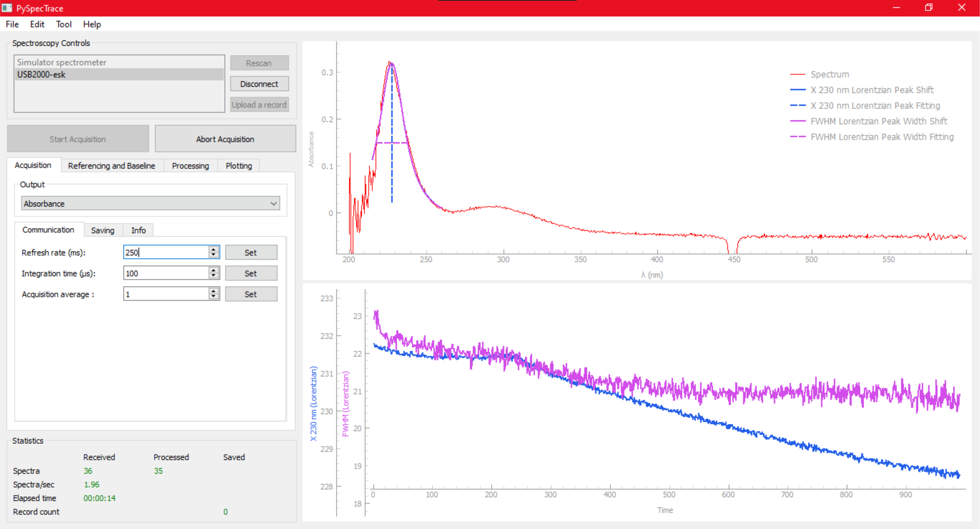Click the solid blue Peak Shift legend swatch
This screenshot has height=529, width=980.
(798, 90)
